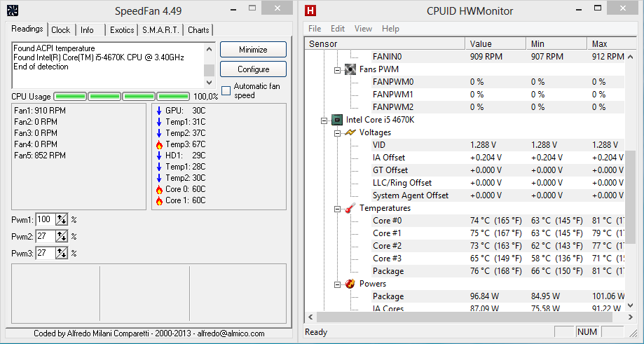Adjust the Pwm3 spinner arrows
The image size is (644, 344).
tap(62, 254)
